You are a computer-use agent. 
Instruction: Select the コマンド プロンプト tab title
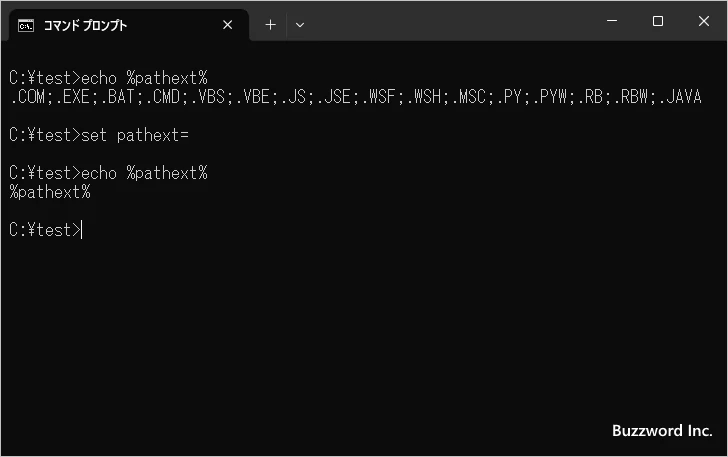[85, 26]
